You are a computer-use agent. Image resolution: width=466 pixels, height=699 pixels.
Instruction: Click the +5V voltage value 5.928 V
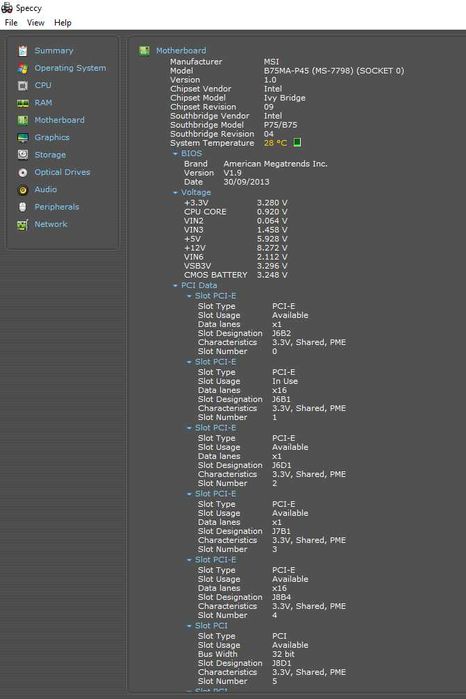(272, 239)
